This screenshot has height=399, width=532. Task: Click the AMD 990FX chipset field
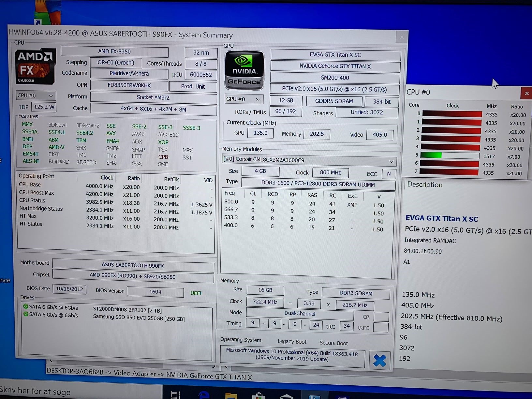tap(133, 276)
